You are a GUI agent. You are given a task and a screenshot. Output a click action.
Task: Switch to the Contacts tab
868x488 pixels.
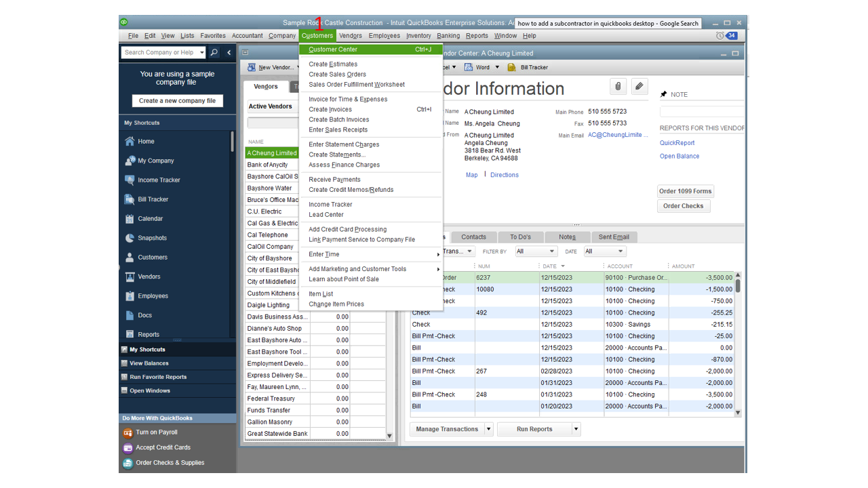[x=473, y=237]
